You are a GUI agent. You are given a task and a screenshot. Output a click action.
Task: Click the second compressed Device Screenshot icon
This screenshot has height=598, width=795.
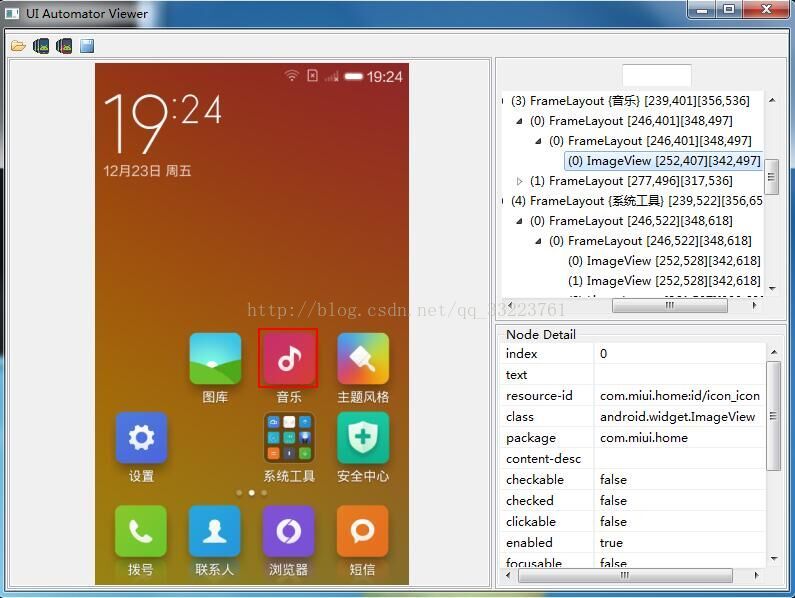click(x=64, y=46)
